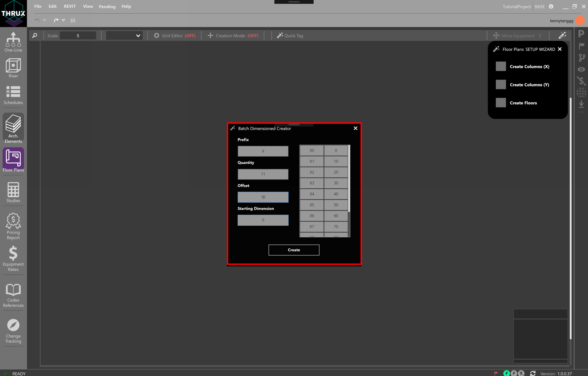
Task: Expand the redo history dropdown arrow
Action: (x=64, y=20)
